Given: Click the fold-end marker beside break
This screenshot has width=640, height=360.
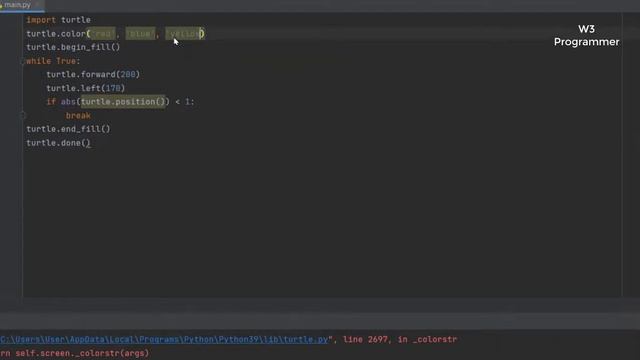Looking at the screenshot, I should (23, 116).
